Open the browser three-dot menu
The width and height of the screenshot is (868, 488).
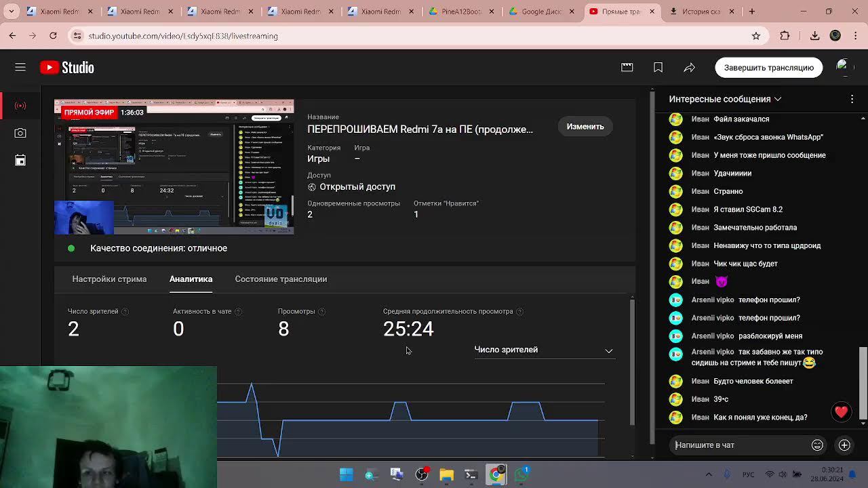pos(854,36)
